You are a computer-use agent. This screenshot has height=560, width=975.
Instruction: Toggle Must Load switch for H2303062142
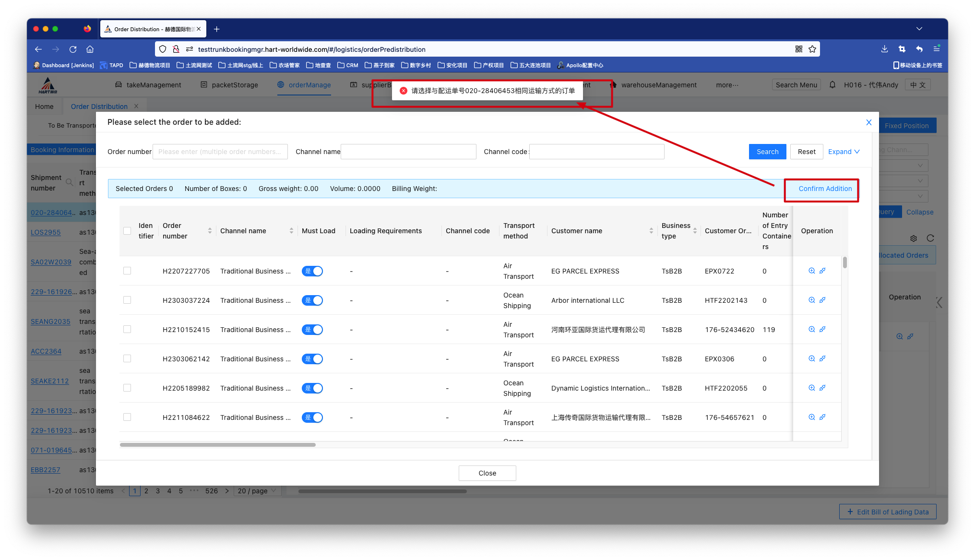click(x=312, y=359)
